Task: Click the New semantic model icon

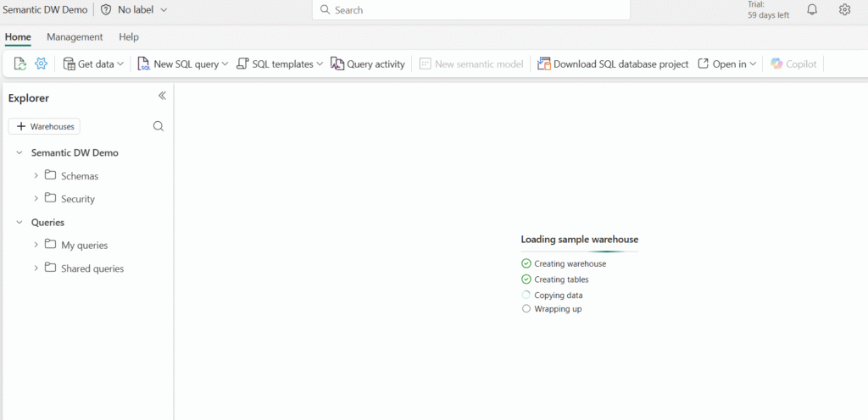Action: click(x=426, y=64)
